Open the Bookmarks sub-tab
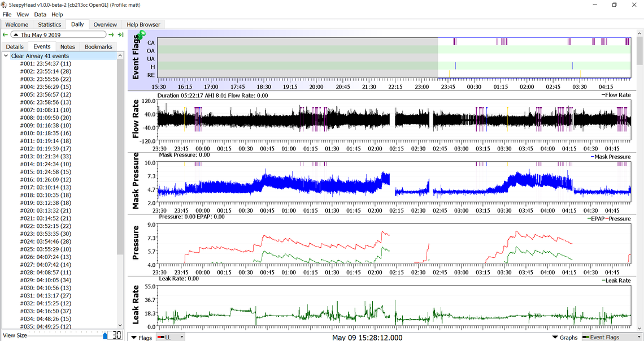644x341 pixels. tap(98, 47)
